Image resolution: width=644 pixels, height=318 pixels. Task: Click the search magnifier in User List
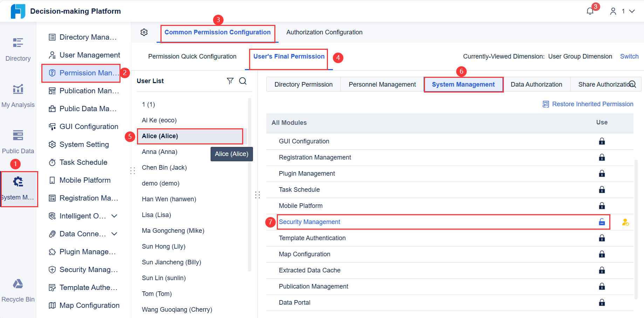pos(243,81)
